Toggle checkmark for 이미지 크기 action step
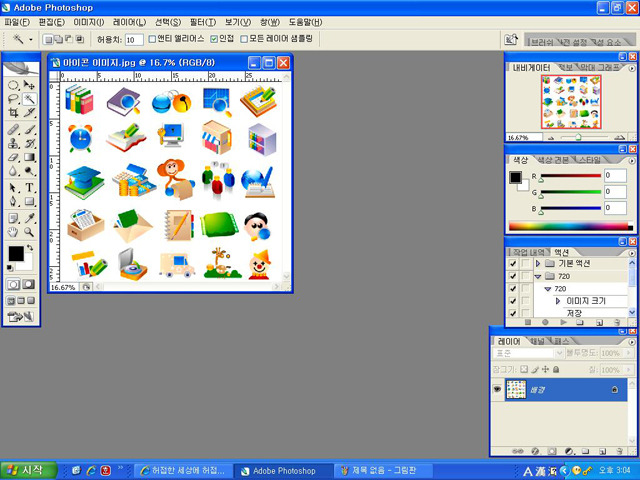This screenshot has height=480, width=640. point(513,301)
